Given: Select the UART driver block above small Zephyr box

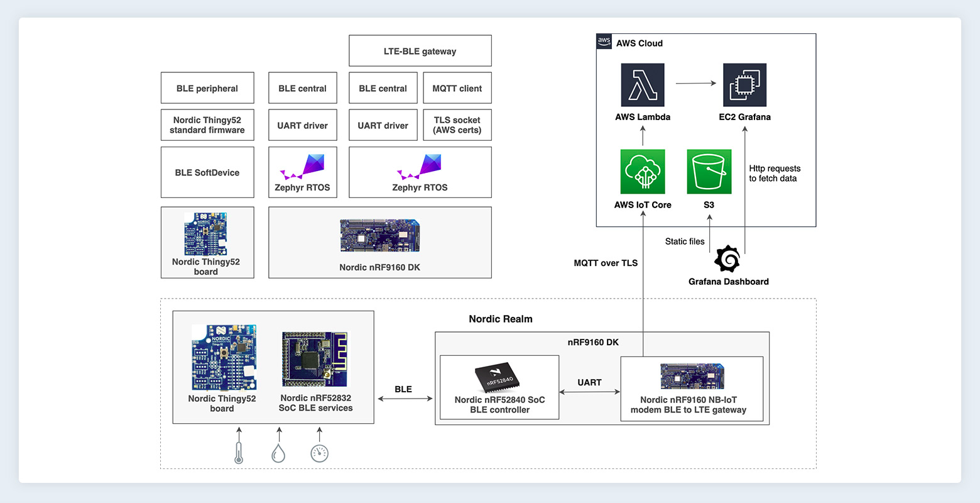Looking at the screenshot, I should coord(303,125).
